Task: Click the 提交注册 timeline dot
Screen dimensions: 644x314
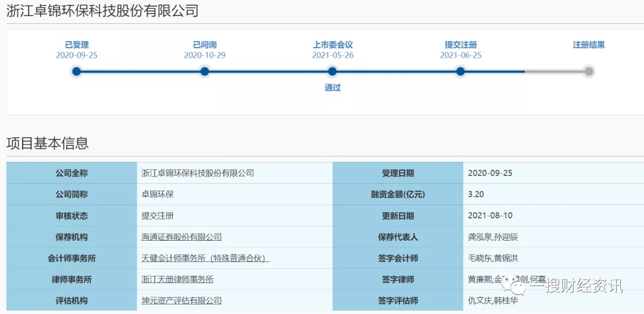Action: tap(460, 71)
